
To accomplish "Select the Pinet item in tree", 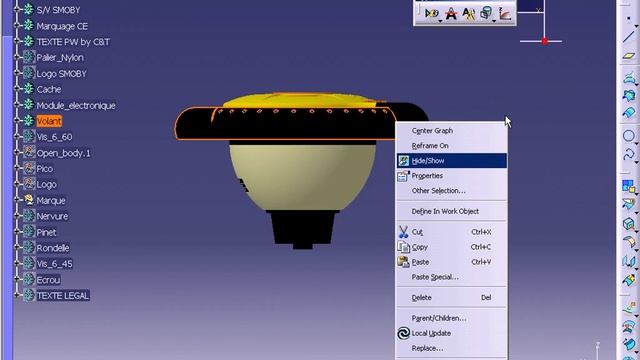I will [x=46, y=232].
